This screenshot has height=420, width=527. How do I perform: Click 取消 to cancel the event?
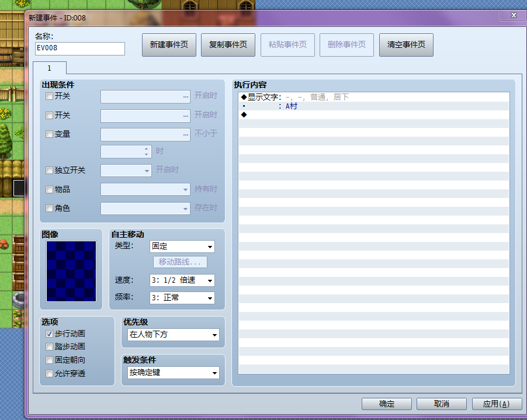pyautogui.click(x=442, y=404)
